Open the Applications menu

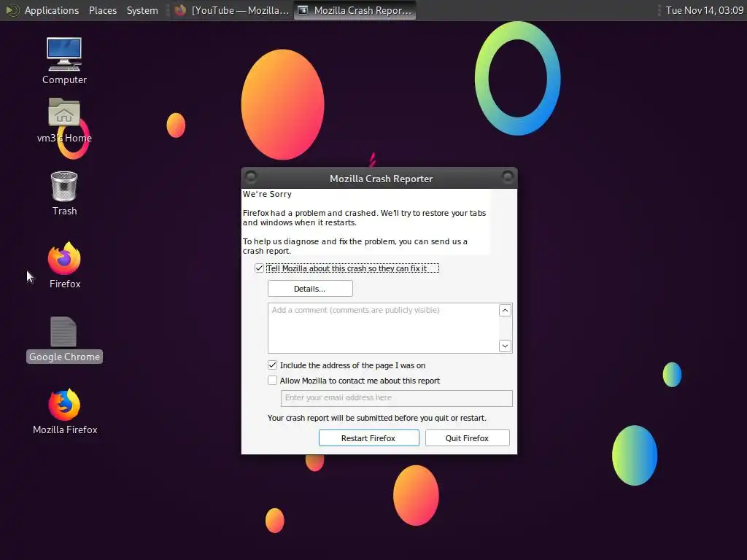[52, 10]
